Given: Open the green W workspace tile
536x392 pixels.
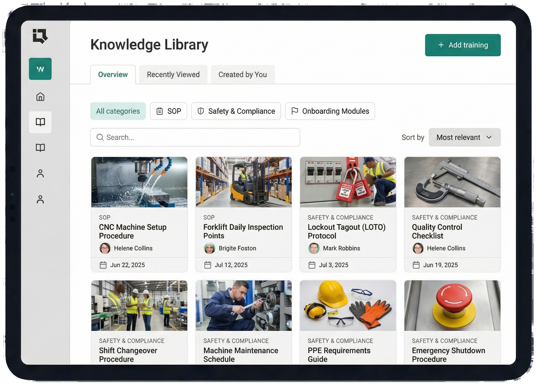Looking at the screenshot, I should tap(40, 69).
